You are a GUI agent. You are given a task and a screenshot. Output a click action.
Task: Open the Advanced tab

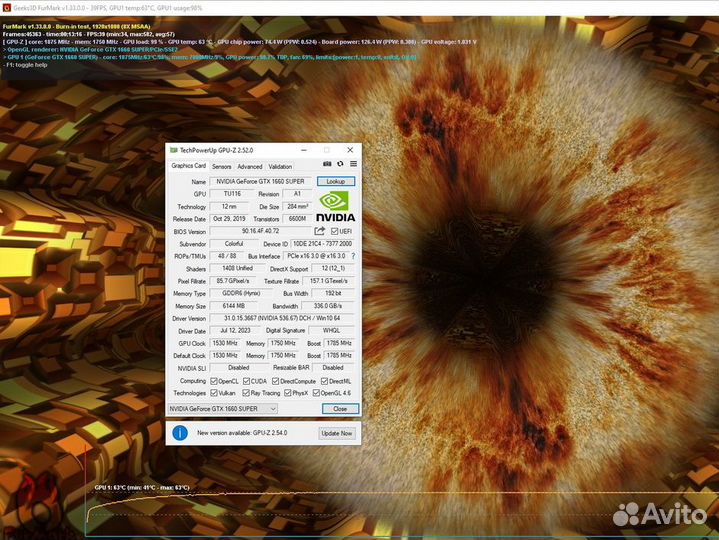point(250,166)
